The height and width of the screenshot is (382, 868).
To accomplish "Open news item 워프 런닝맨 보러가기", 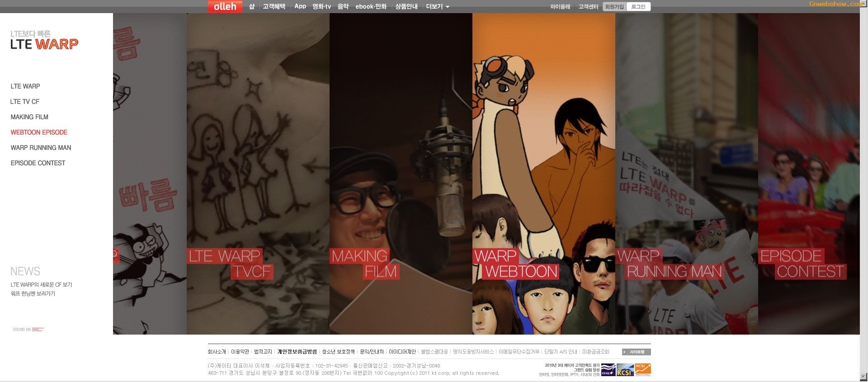I will tap(33, 294).
